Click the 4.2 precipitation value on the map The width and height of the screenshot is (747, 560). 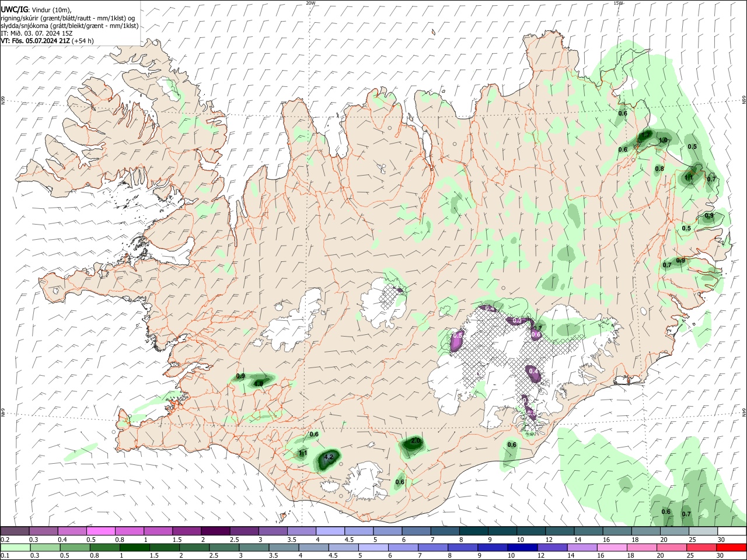(328, 457)
